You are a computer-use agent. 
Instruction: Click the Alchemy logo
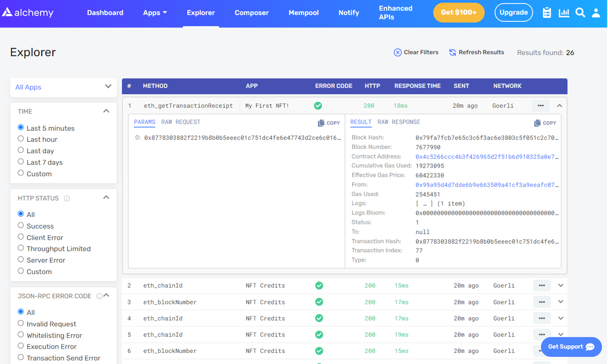tap(28, 12)
